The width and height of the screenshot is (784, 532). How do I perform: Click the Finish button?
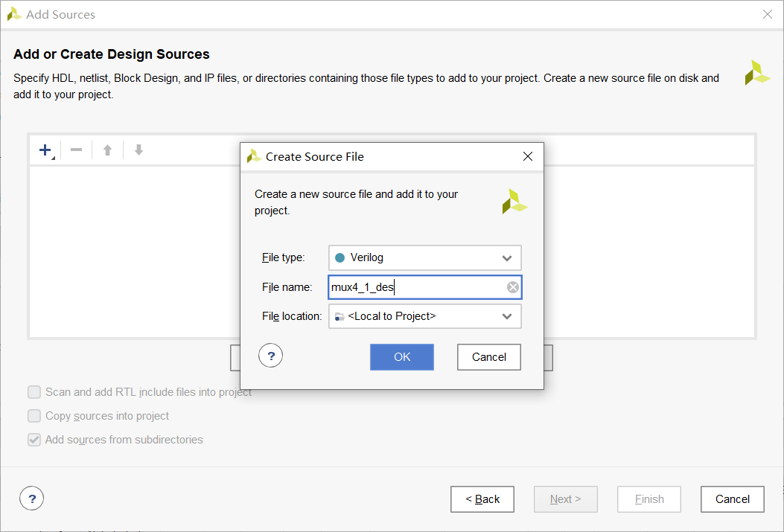(x=648, y=499)
